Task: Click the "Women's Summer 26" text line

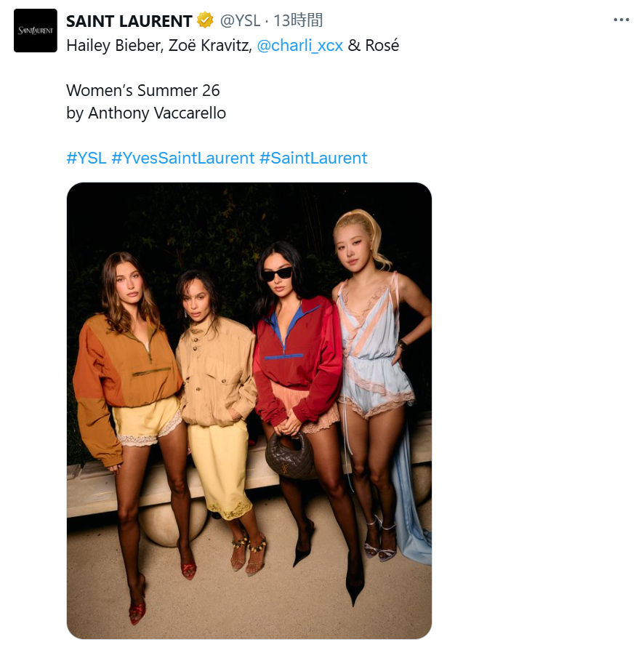Action: 143,90
